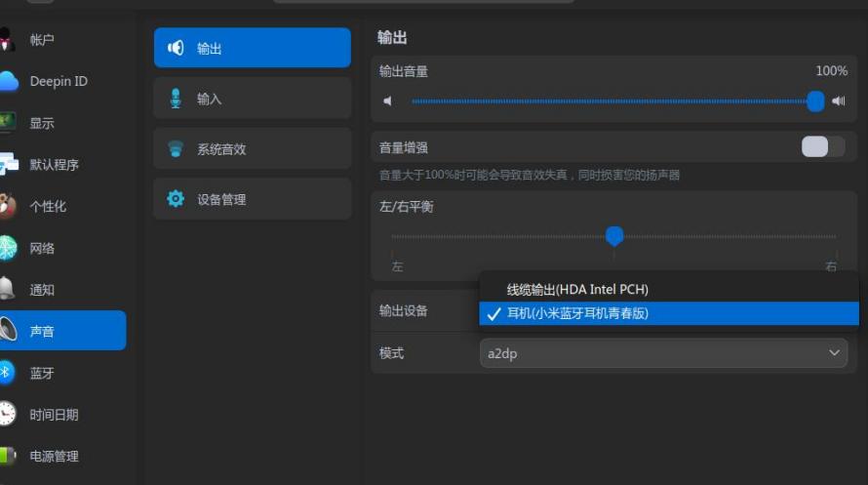Click the high-volume speaker icon
This screenshot has height=485, width=868.
[838, 101]
